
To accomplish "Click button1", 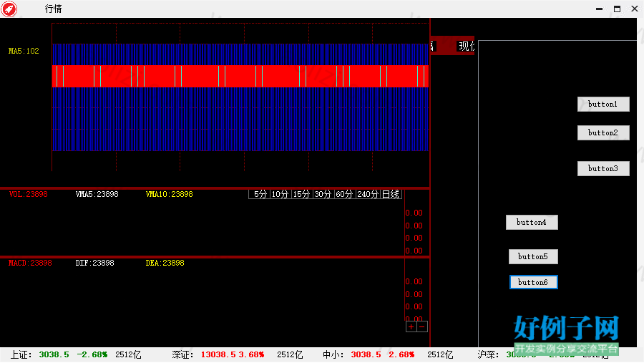I will (603, 104).
